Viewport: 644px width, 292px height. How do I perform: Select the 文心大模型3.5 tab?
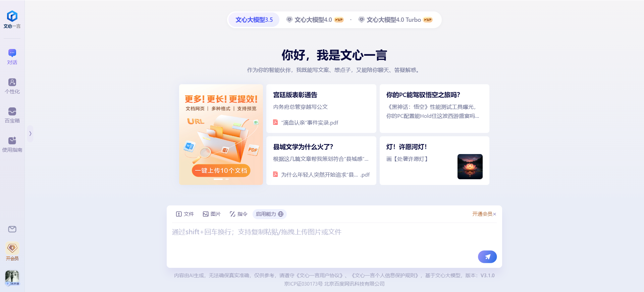click(254, 20)
